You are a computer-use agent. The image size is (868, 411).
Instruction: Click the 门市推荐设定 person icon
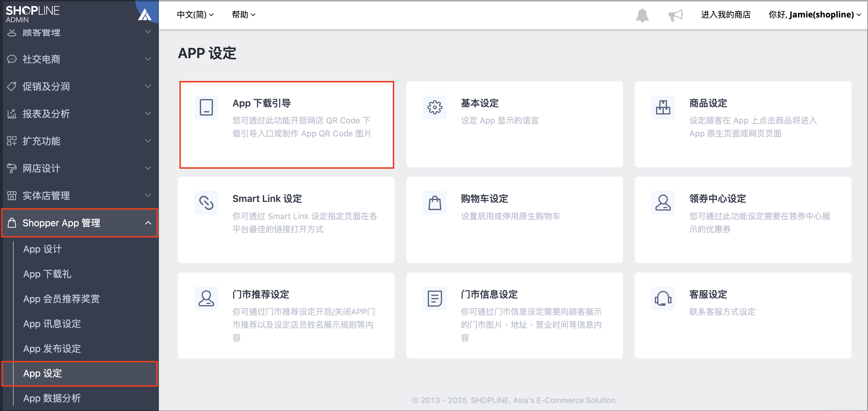coord(206,299)
